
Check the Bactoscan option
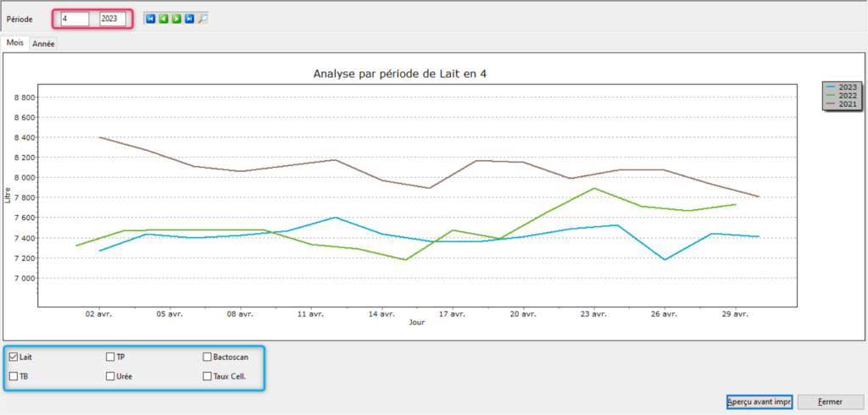(207, 357)
